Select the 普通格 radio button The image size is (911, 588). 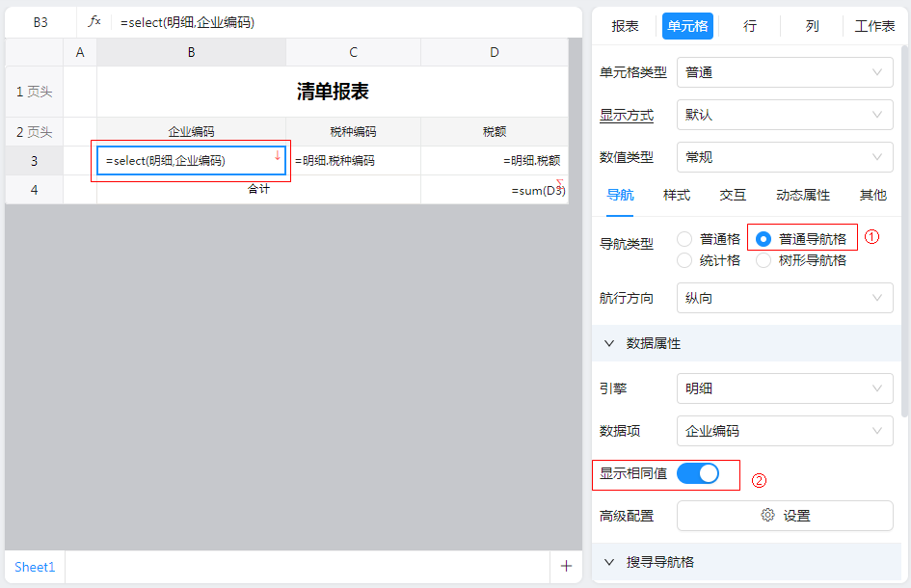pos(684,239)
